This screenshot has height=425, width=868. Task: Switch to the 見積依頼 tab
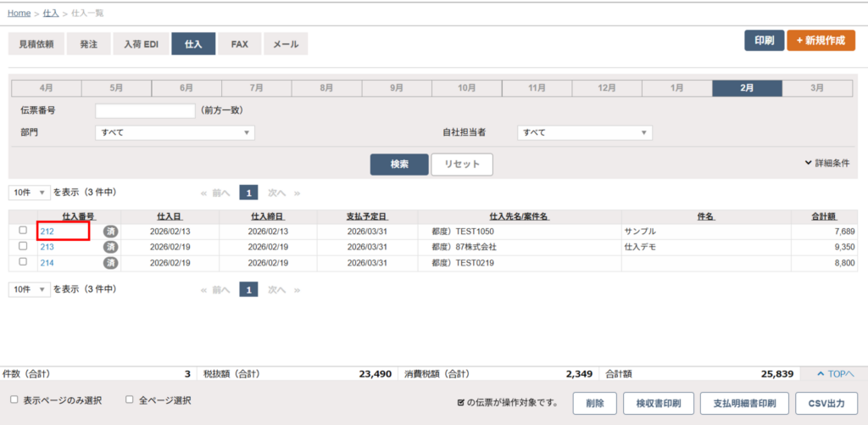pyautogui.click(x=36, y=44)
